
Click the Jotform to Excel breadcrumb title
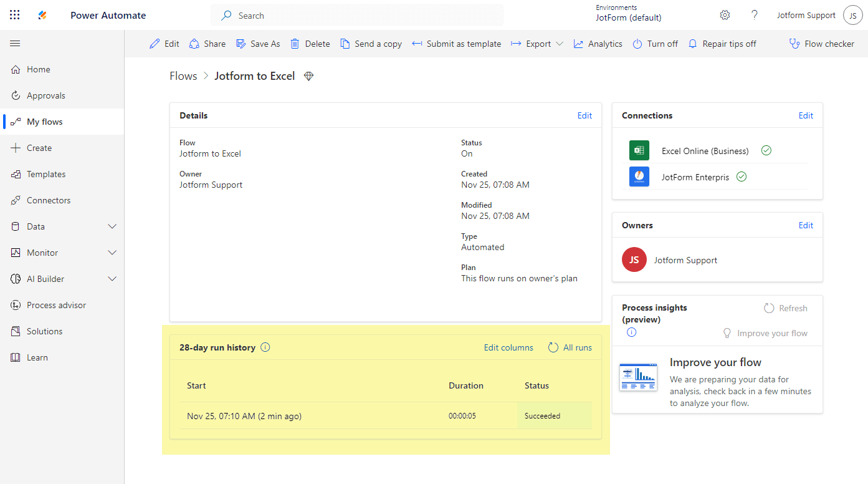click(255, 76)
